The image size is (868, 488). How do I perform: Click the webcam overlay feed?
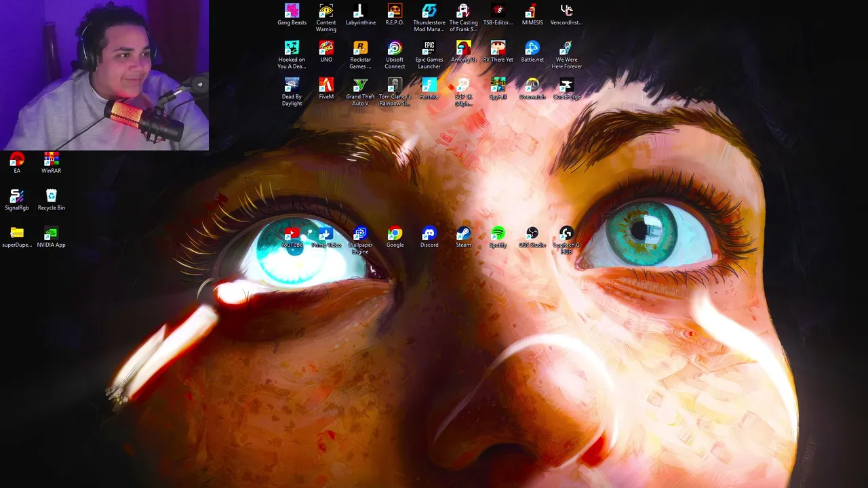click(x=104, y=75)
